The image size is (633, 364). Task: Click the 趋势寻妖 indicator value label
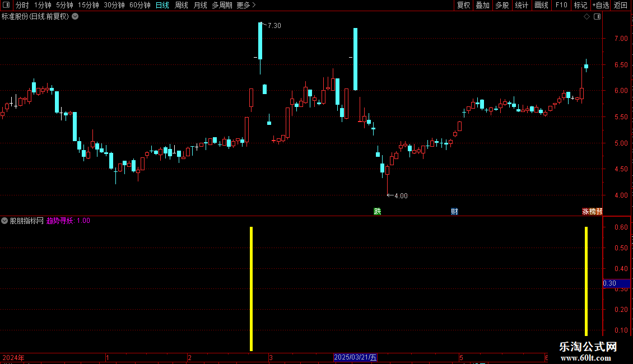(68, 221)
